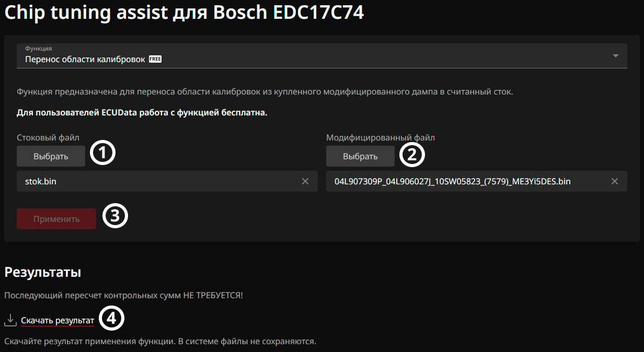Screen dimensions: 644x352
Task: Open the Скачать результат link
Action: point(57,320)
